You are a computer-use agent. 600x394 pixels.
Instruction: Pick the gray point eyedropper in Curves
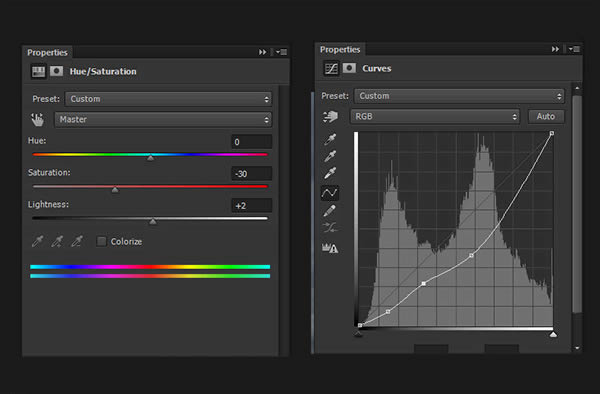coord(330,156)
